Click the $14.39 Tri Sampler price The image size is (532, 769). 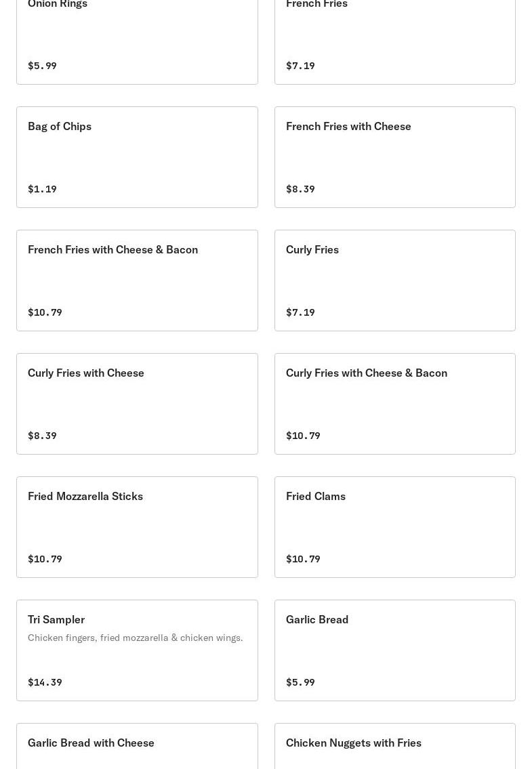45,682
